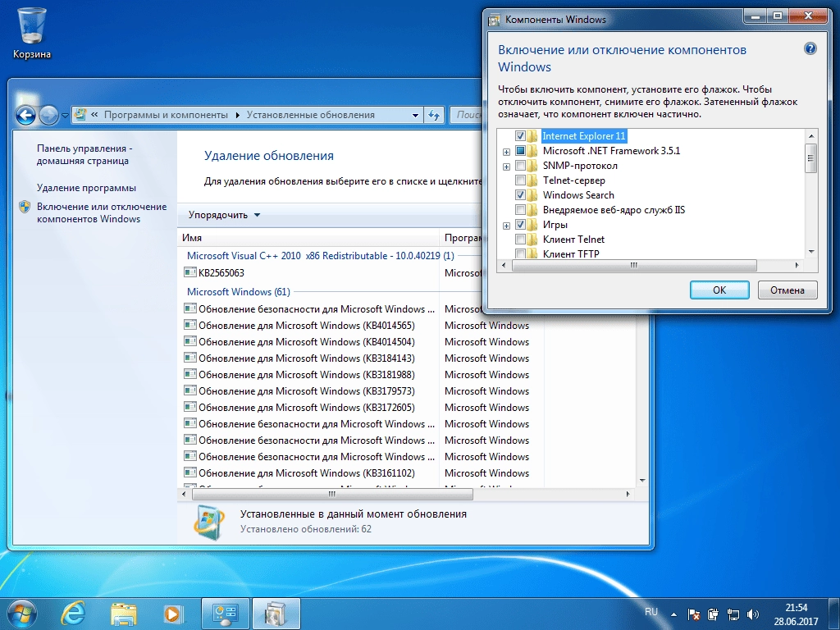Click the Control Panel icon in address bar
This screenshot has height=630, width=840.
[81, 115]
